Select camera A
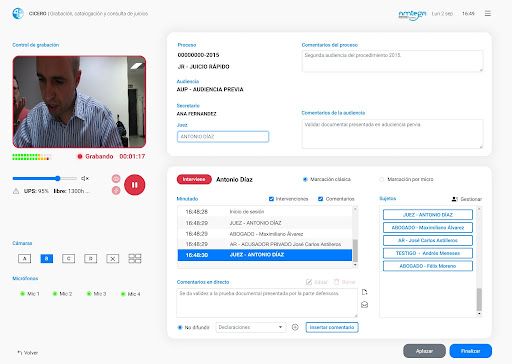The height and width of the screenshot is (364, 512). point(25,258)
